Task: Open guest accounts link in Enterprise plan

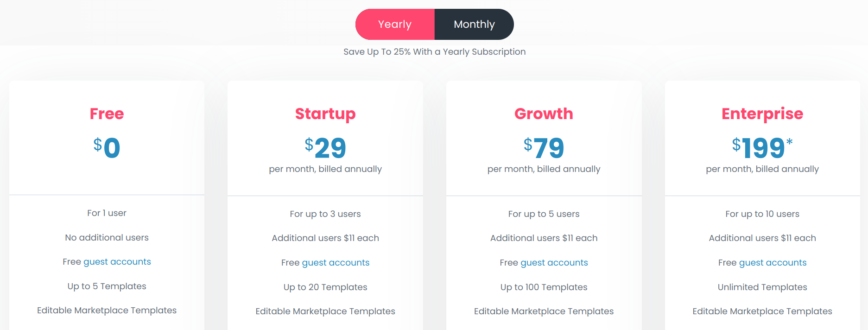Action: 773,262
